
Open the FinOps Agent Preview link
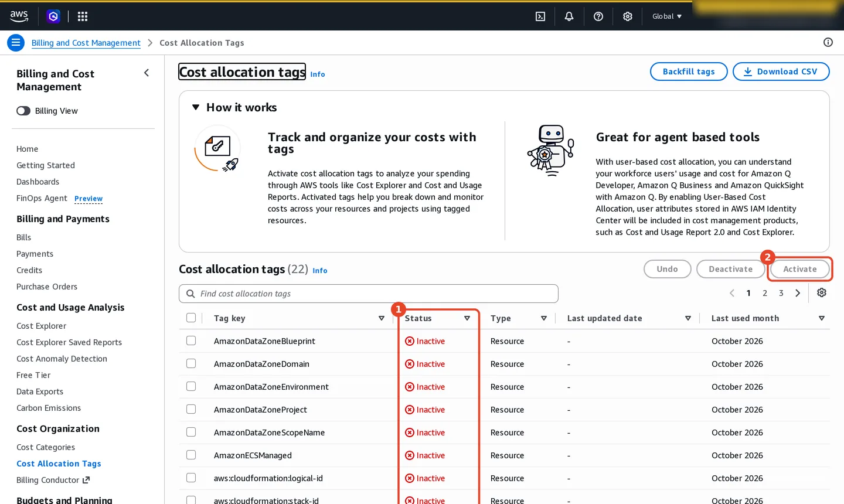click(89, 199)
